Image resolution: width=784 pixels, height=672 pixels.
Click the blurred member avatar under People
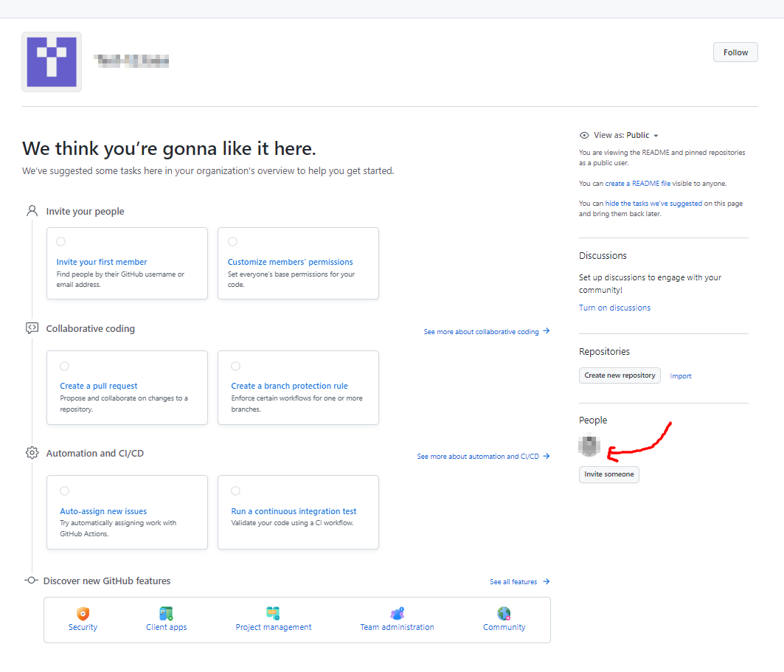point(589,446)
